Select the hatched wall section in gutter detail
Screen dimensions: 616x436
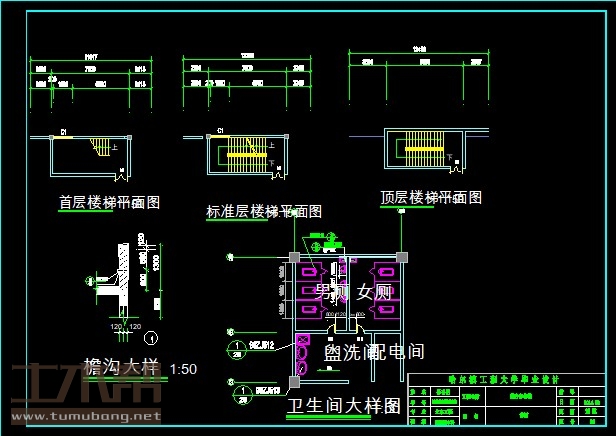coord(123,275)
